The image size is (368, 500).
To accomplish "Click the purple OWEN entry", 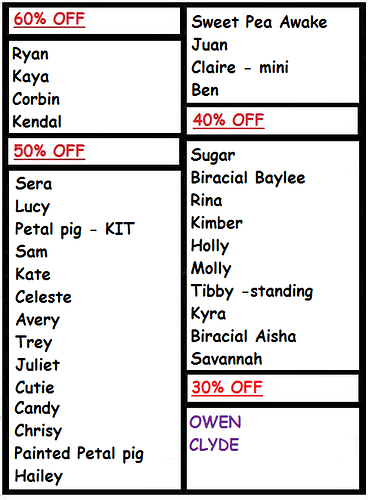I will click(215, 422).
